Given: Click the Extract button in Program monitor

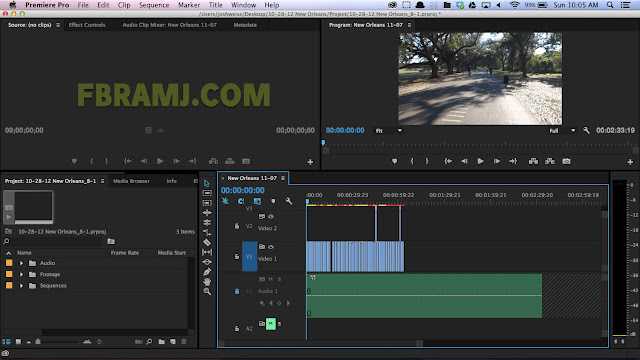Looking at the screenshot, I should pyautogui.click(x=550, y=162).
